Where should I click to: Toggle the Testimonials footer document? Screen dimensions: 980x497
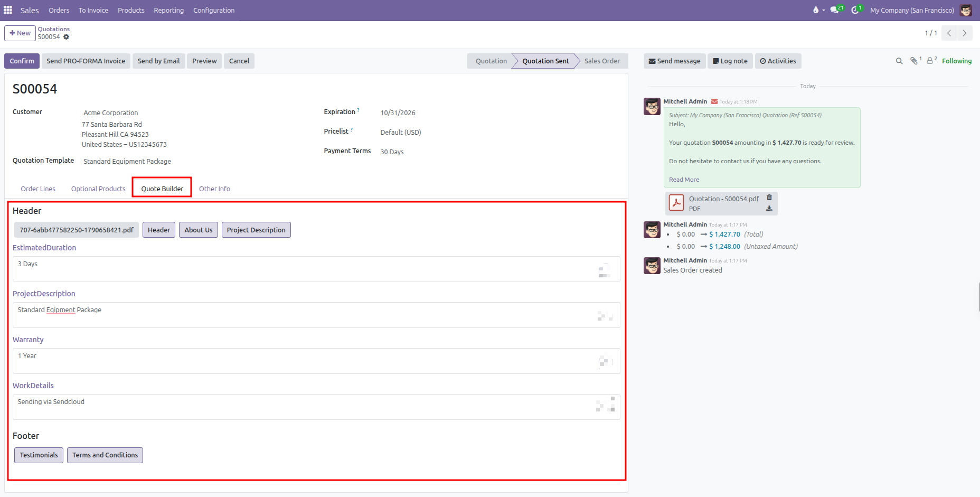pos(39,455)
